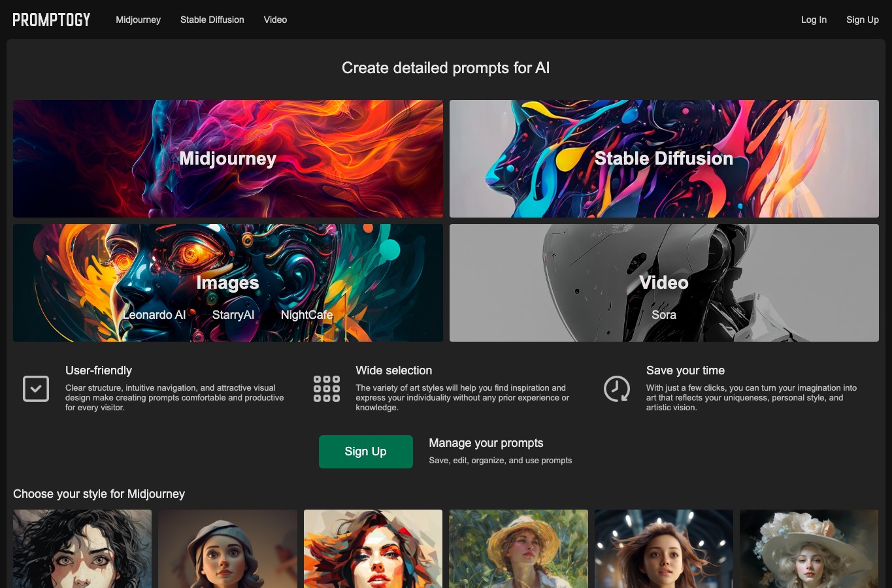Click the green Sign Up button
The image size is (892, 588).
click(366, 451)
